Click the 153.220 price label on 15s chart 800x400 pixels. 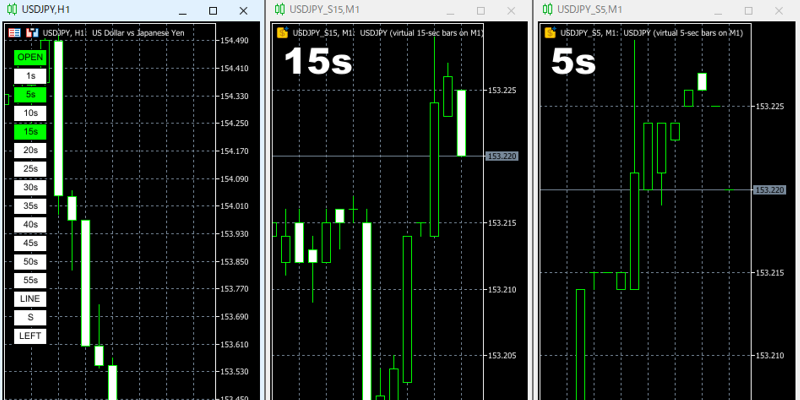(502, 156)
